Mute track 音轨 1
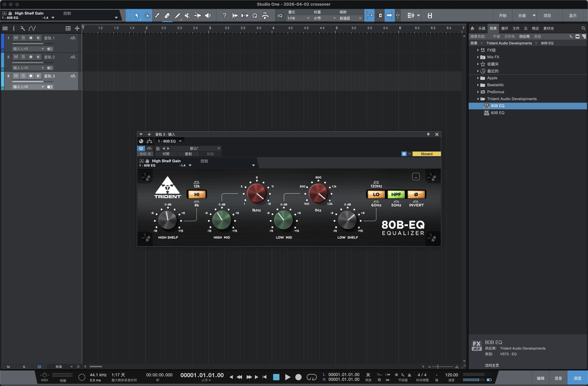This screenshot has width=588, height=386. [x=16, y=38]
